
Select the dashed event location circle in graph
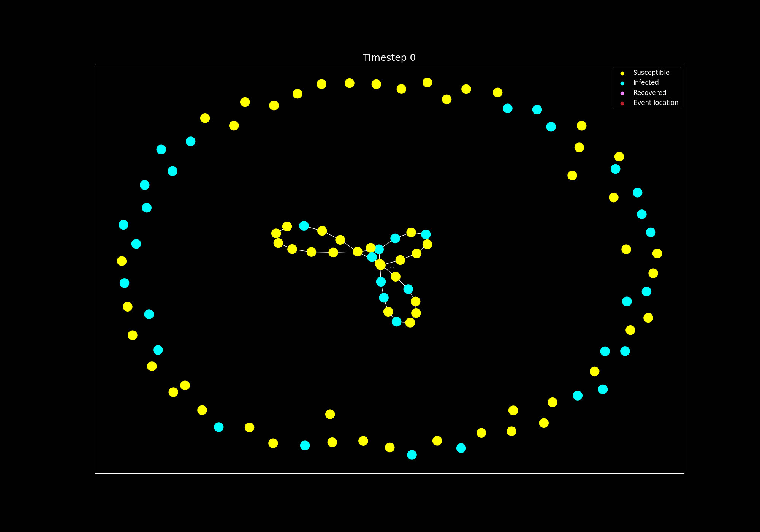click(392, 266)
